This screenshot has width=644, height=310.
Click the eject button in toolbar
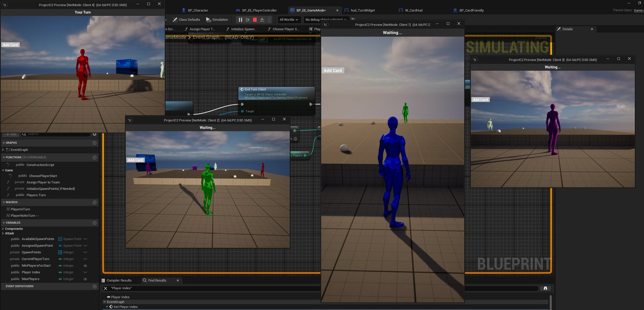pos(262,19)
